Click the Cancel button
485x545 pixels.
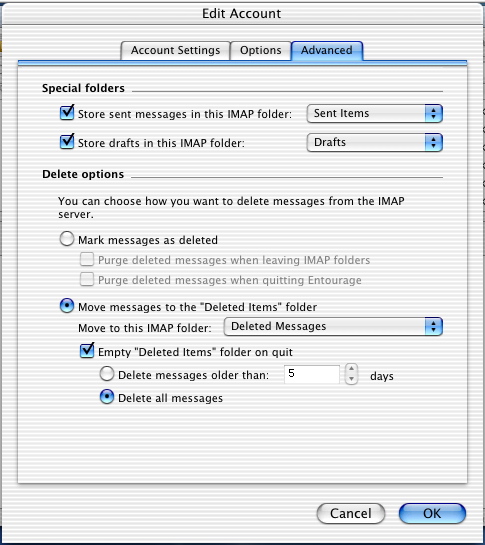(x=351, y=513)
